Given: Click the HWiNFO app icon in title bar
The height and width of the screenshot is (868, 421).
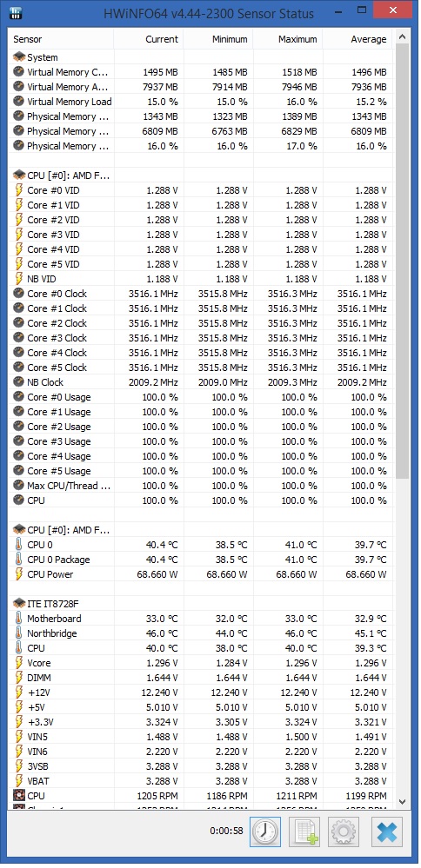Looking at the screenshot, I should pos(16,11).
